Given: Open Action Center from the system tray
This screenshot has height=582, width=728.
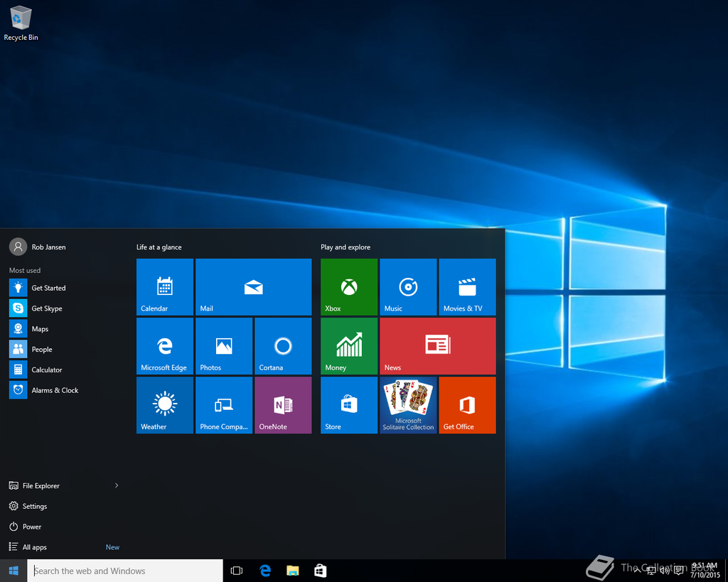Looking at the screenshot, I should (x=678, y=570).
